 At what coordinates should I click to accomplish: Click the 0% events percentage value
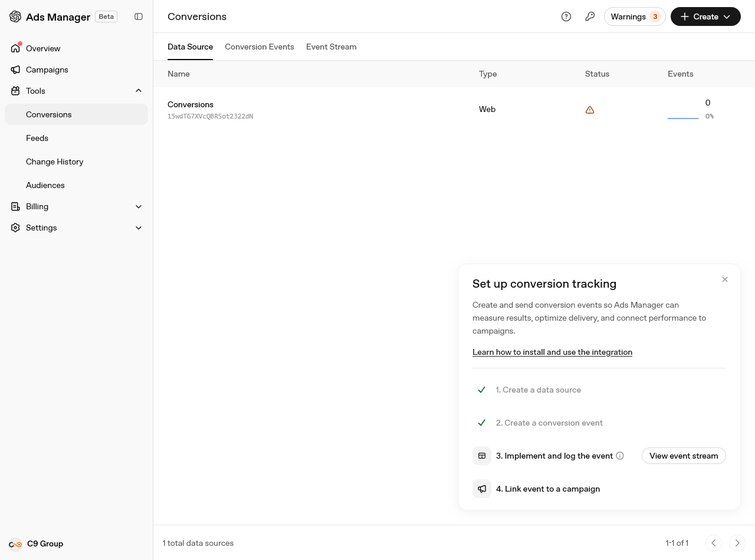click(x=710, y=116)
